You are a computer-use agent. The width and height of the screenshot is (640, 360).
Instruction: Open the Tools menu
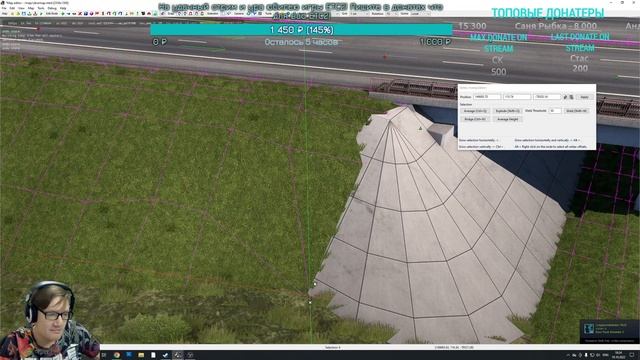41,8
